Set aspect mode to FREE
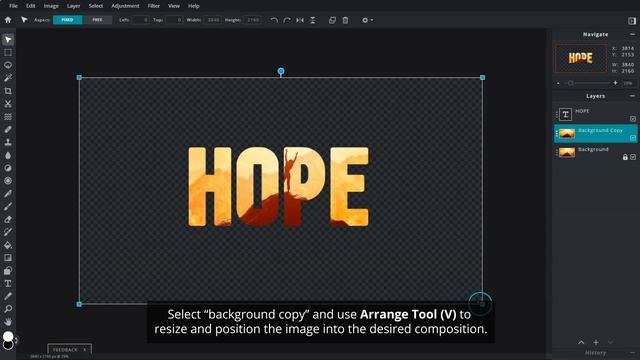This screenshot has height=360, width=640. click(x=97, y=20)
